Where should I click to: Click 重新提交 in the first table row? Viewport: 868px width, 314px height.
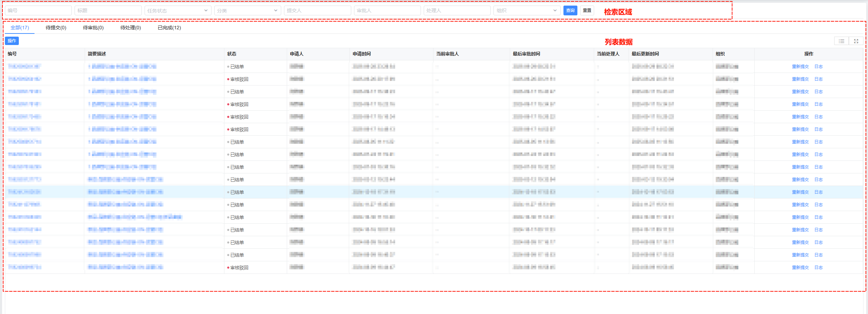tap(800, 67)
